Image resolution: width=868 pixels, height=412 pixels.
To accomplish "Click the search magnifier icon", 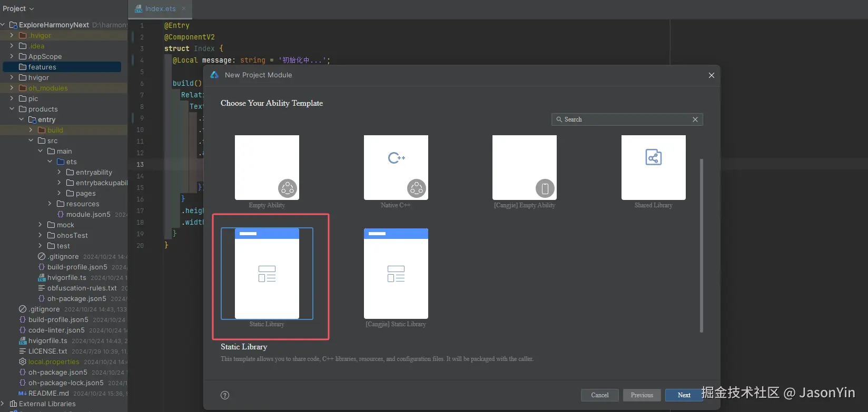I will [x=559, y=119].
